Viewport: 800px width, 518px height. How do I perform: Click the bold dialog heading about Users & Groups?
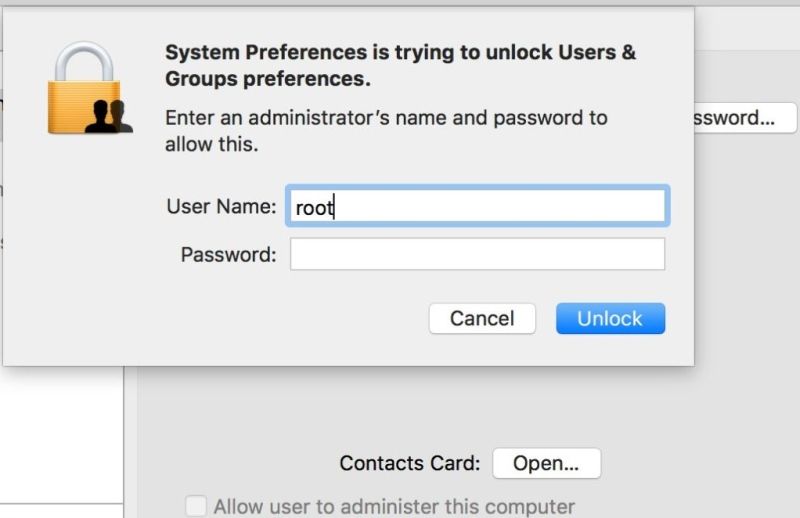pyautogui.click(x=401, y=65)
